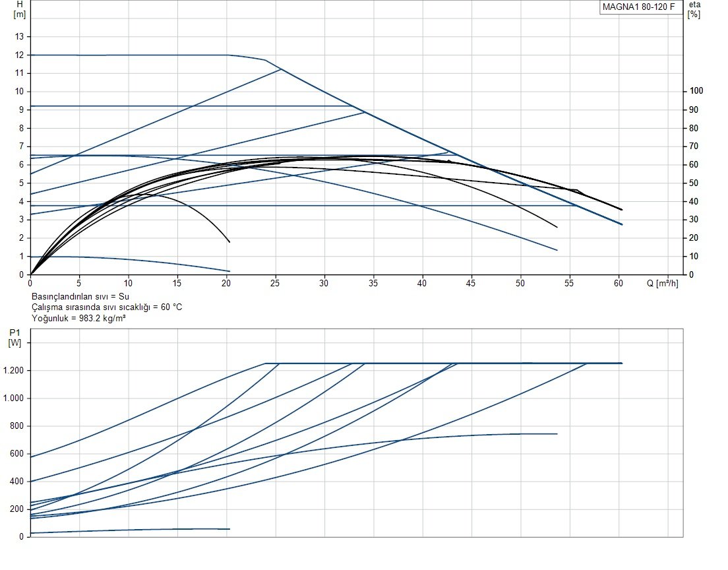This screenshot has width=728, height=570.
Task: Select the 600 tick on the P1 axis
Action: click(x=16, y=453)
